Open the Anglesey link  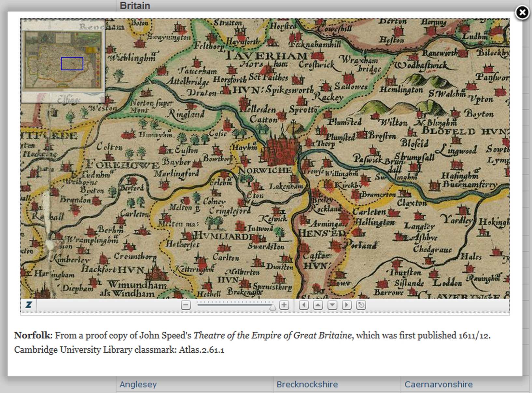pos(138,384)
